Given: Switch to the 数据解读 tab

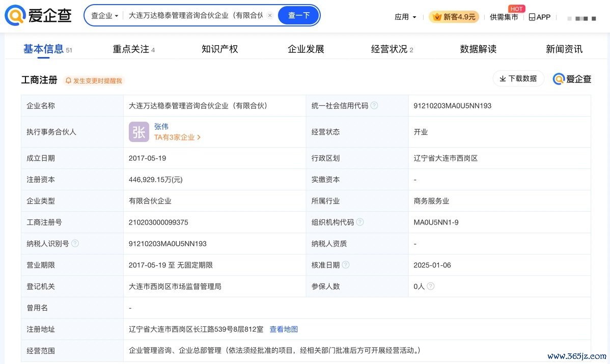Looking at the screenshot, I should click(x=478, y=49).
